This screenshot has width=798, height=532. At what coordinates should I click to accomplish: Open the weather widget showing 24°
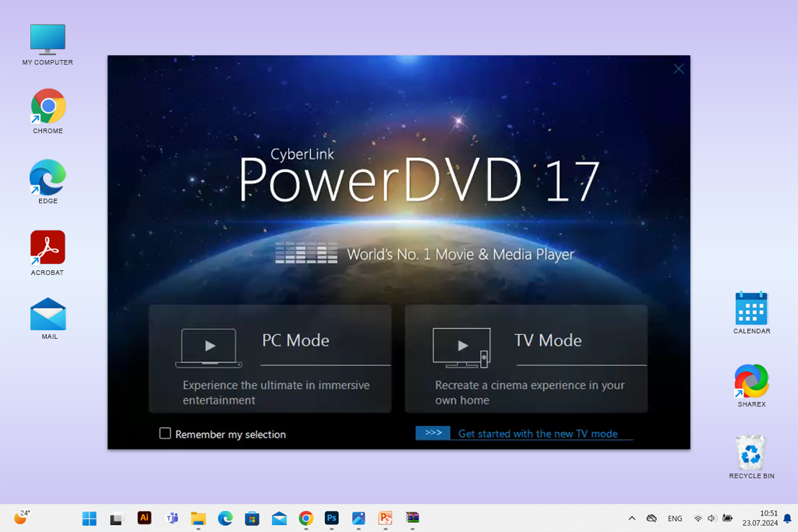(22, 517)
